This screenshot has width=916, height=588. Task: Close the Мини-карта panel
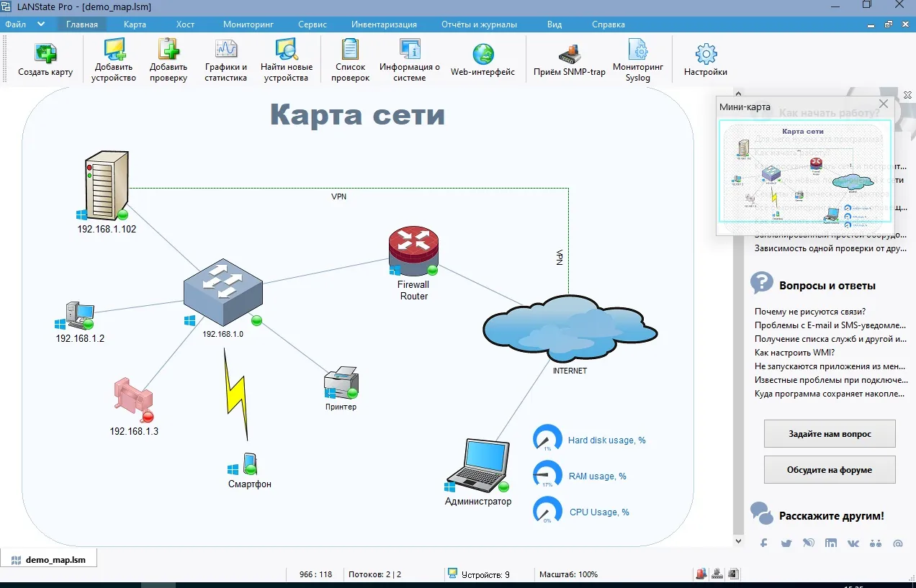point(883,105)
